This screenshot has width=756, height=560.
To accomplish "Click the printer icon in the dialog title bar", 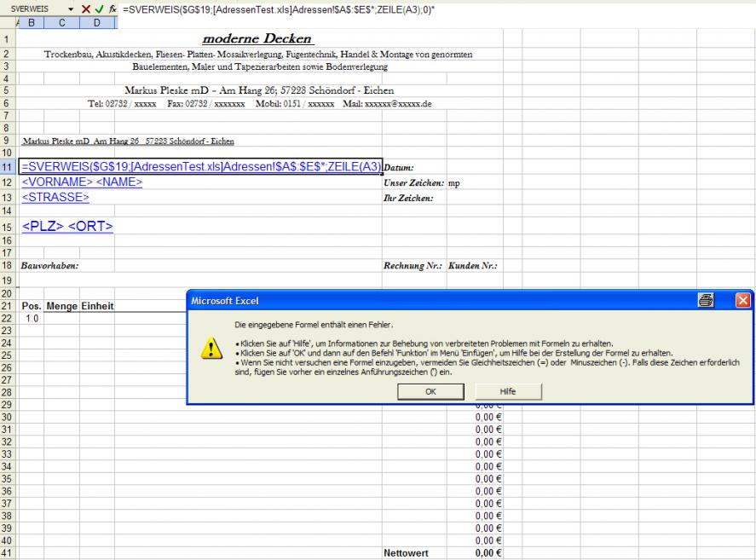I will pos(706,301).
